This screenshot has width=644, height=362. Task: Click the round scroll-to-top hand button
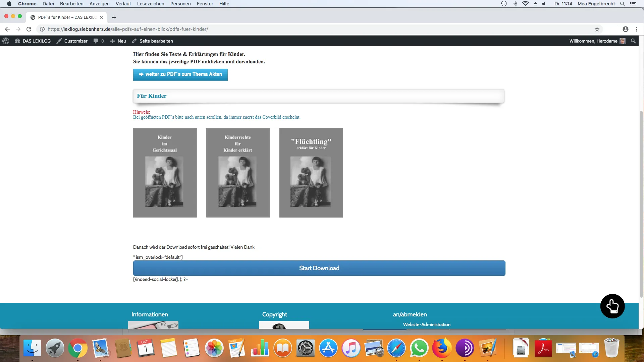pos(612,306)
